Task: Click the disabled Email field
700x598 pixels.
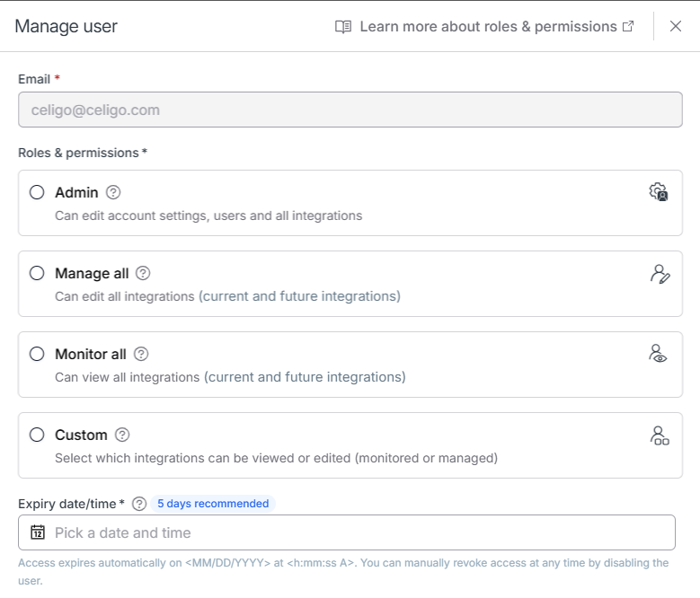Action: click(x=350, y=110)
